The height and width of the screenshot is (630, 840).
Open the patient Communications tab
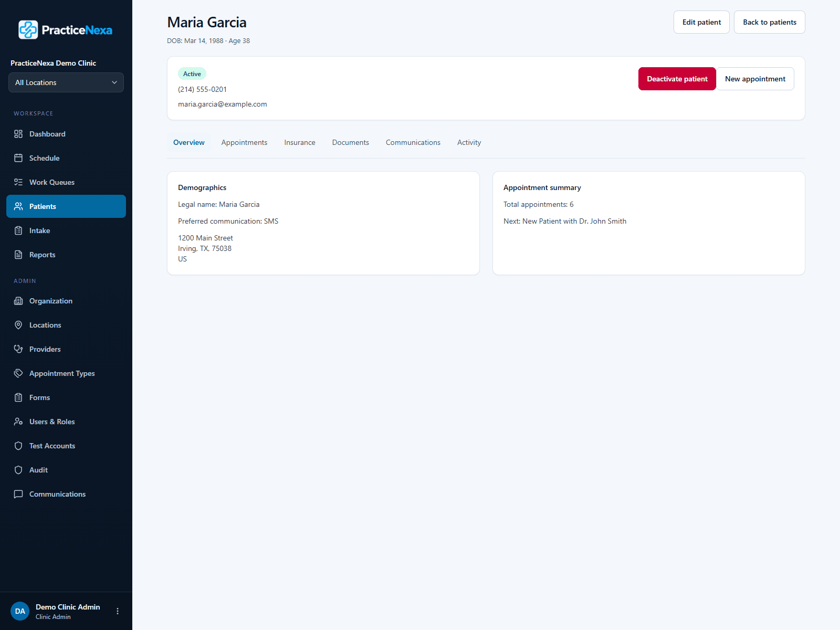(x=413, y=142)
